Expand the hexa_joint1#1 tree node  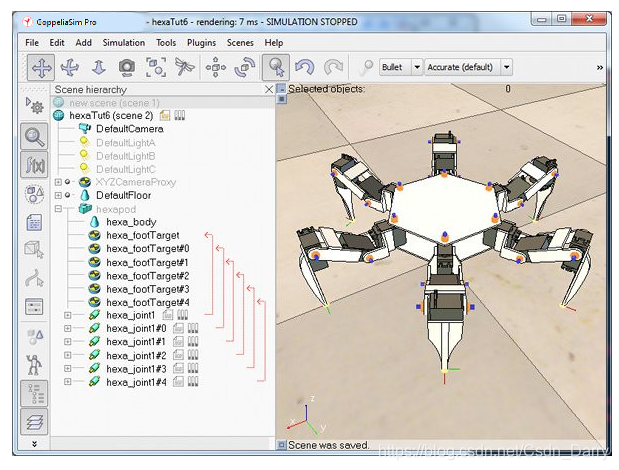(68, 342)
